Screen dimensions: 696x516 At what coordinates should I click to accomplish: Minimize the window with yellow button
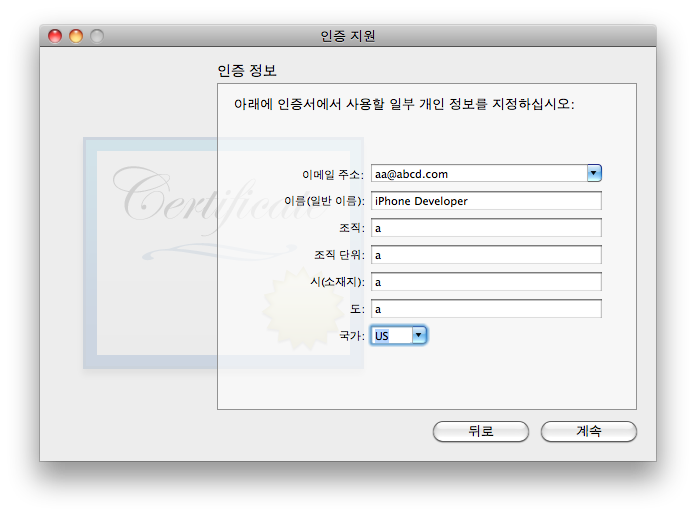(x=76, y=36)
